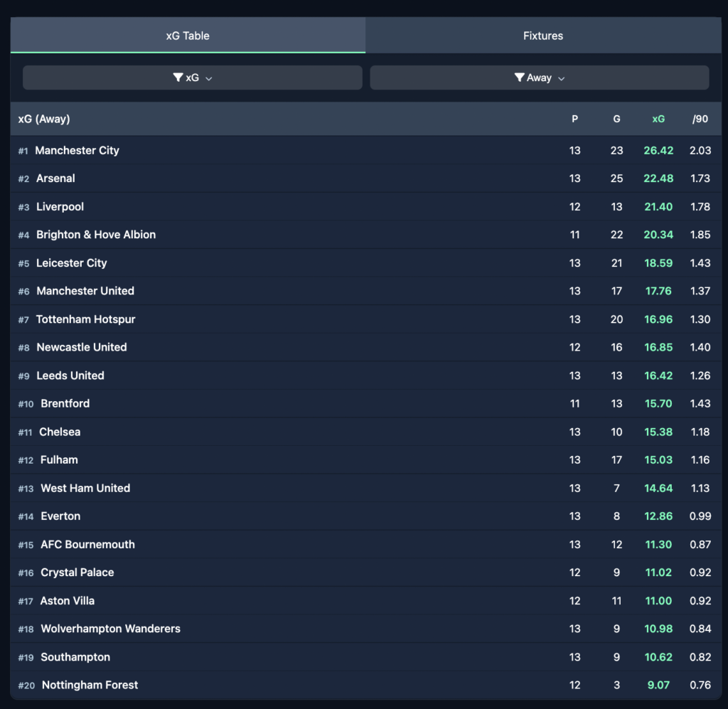This screenshot has width=728, height=709.
Task: Click Everton's per-90 value 0.99
Action: click(700, 516)
